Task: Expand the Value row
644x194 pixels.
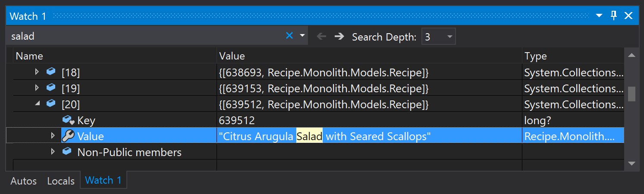Action: click(53, 136)
